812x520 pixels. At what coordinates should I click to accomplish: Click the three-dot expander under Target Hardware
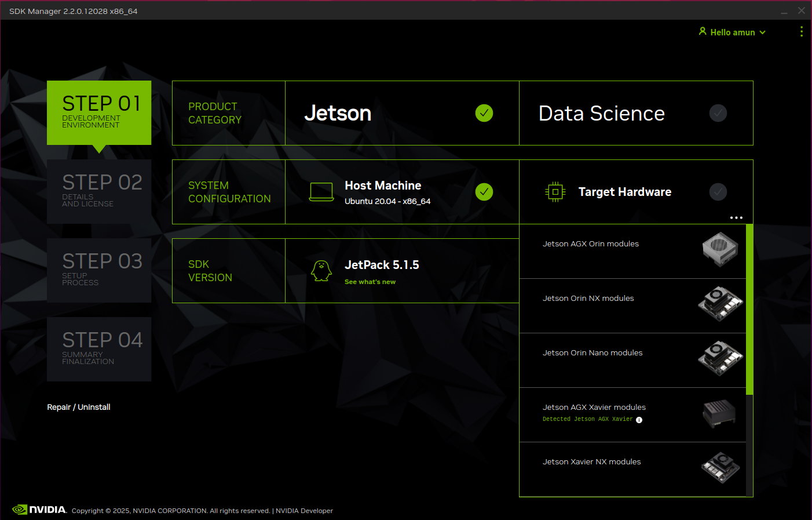point(736,218)
